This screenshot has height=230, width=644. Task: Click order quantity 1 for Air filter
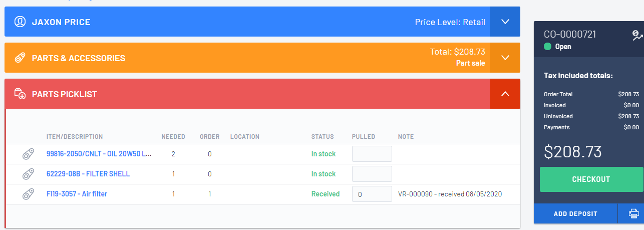click(x=210, y=194)
